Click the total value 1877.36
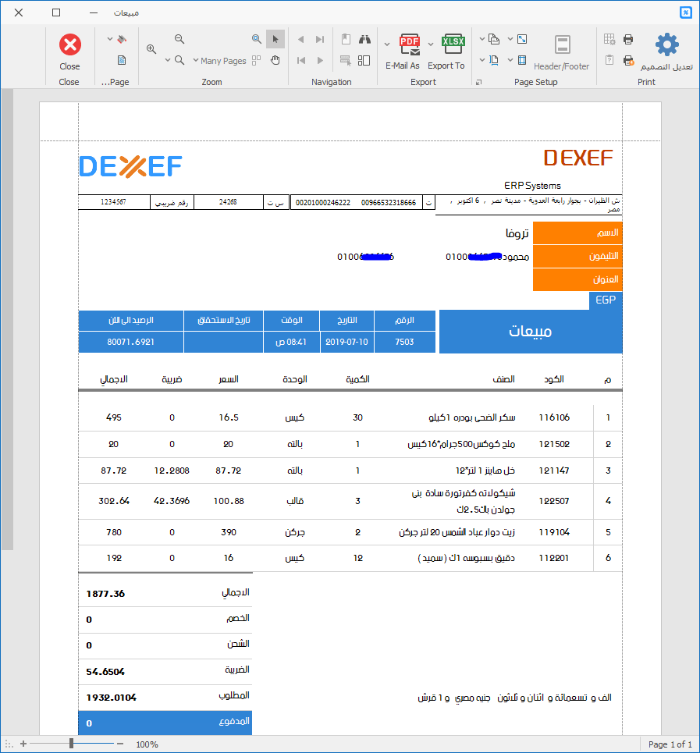This screenshot has height=753, width=700. click(105, 594)
